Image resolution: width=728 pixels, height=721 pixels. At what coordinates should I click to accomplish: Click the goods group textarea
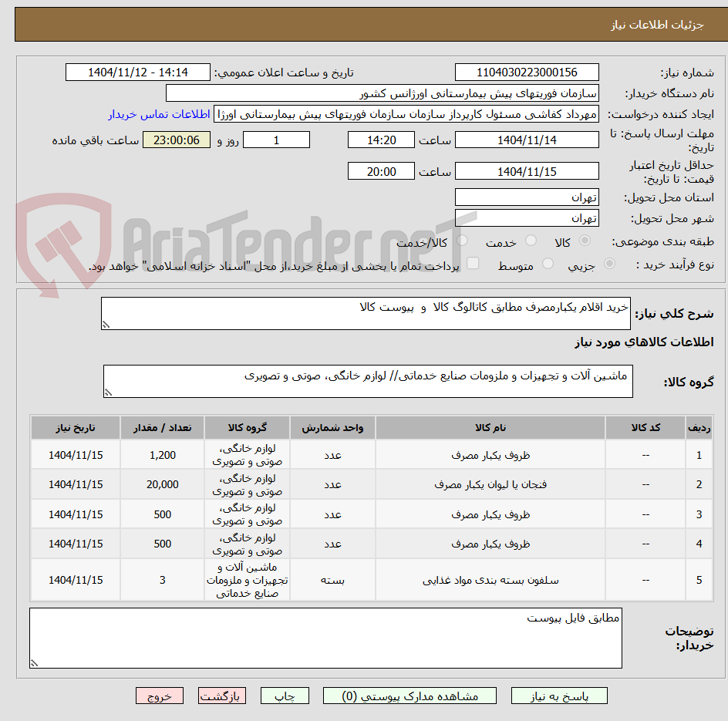(x=368, y=381)
